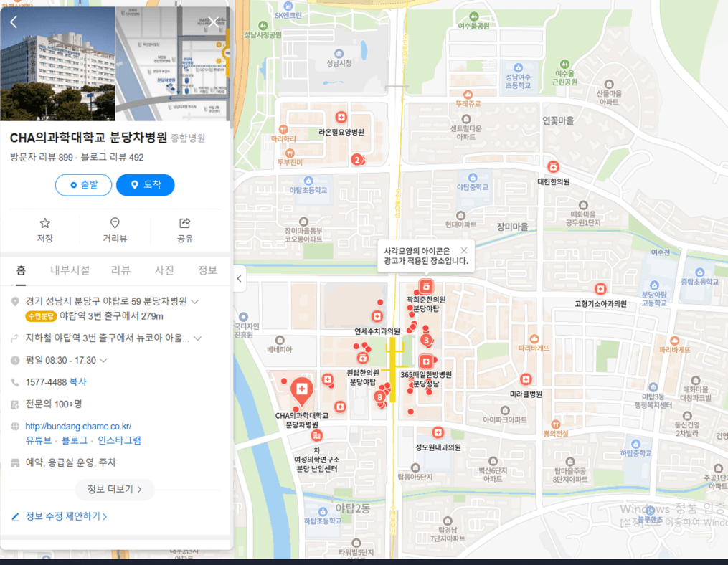
Task: Click 정보 수정 제안하기 link
Action: point(66,516)
